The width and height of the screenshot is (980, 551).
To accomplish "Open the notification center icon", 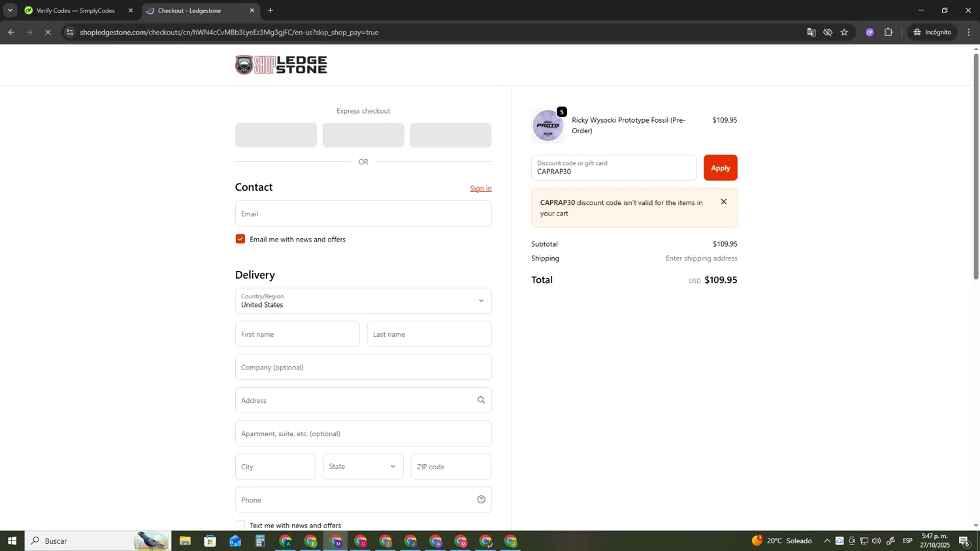I will click(x=964, y=541).
